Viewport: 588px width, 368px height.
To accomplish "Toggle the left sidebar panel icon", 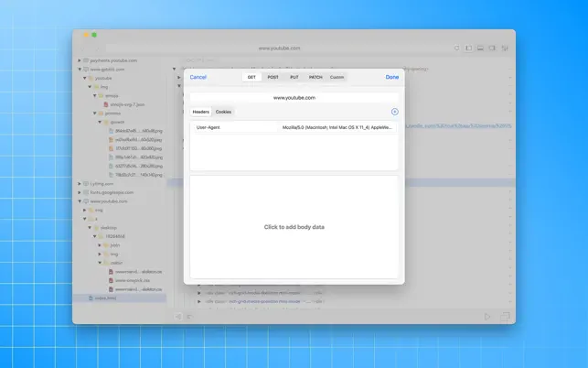I will [468, 49].
